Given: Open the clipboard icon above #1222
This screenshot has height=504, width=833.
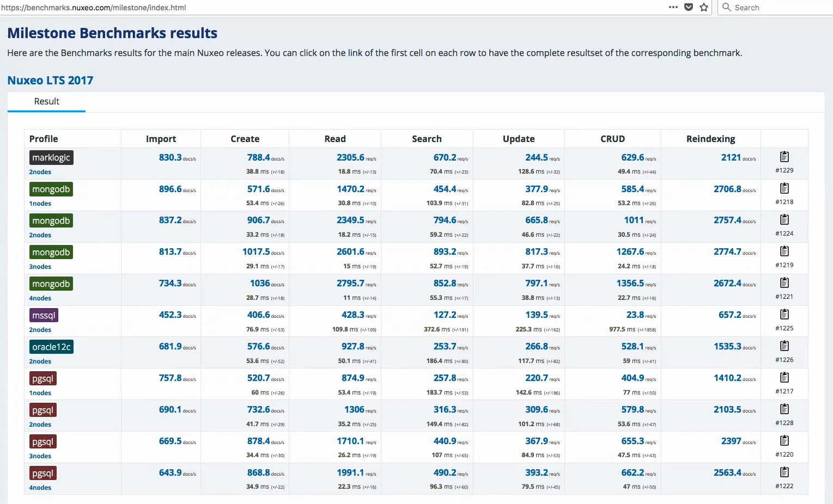Looking at the screenshot, I should tap(784, 472).
